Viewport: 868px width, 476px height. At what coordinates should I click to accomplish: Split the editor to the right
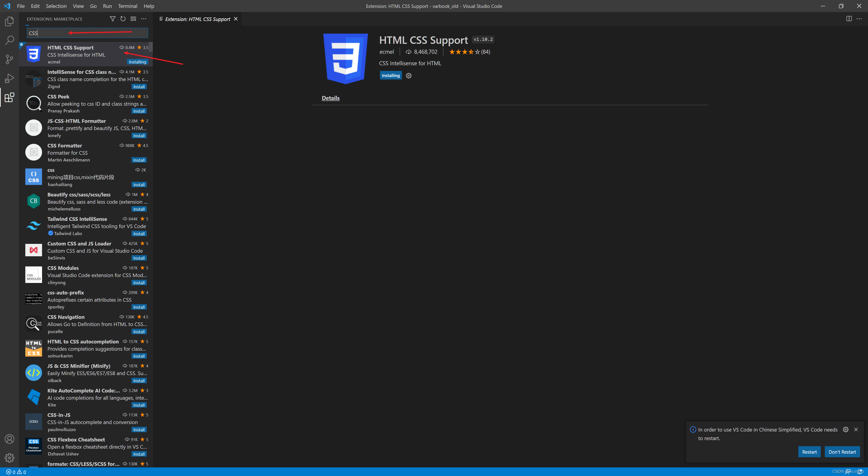849,19
